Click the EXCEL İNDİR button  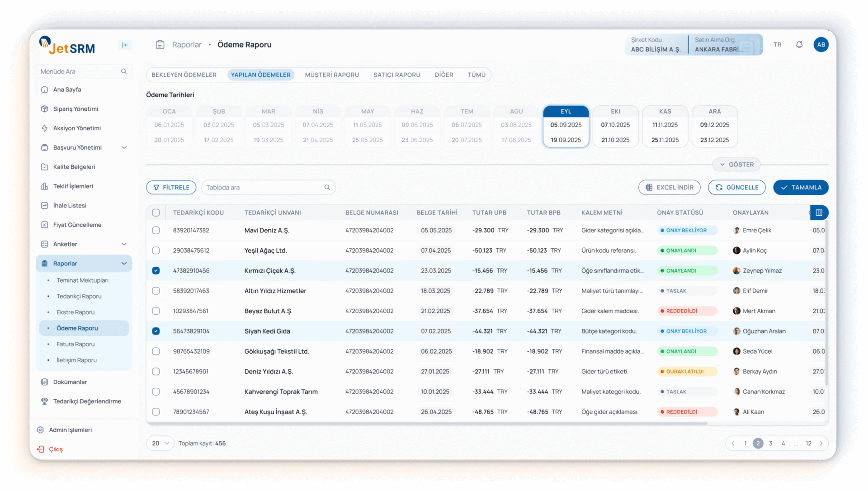(x=669, y=187)
